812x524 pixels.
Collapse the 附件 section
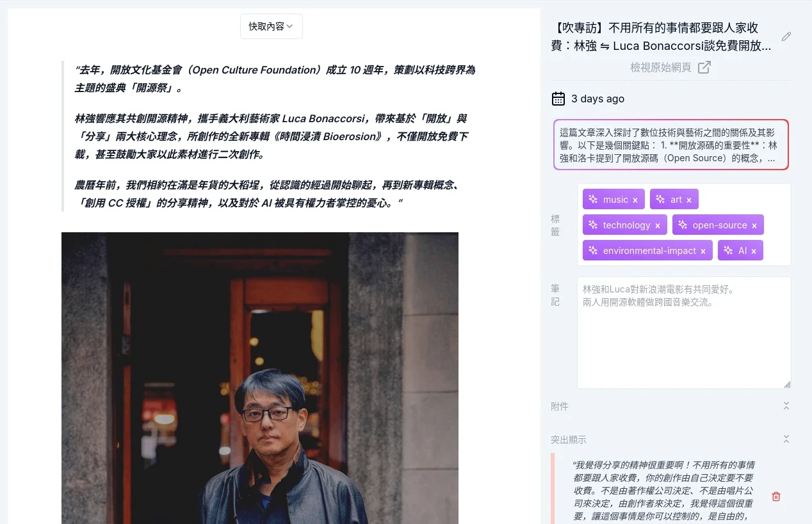[786, 406]
